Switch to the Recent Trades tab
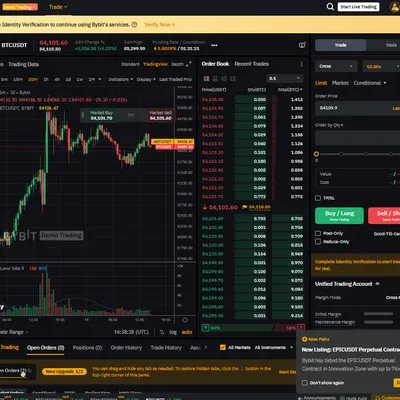 (x=251, y=64)
